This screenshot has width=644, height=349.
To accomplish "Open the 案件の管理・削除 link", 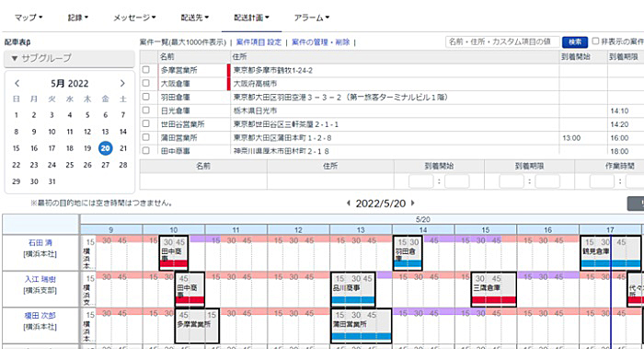I will coord(320,42).
